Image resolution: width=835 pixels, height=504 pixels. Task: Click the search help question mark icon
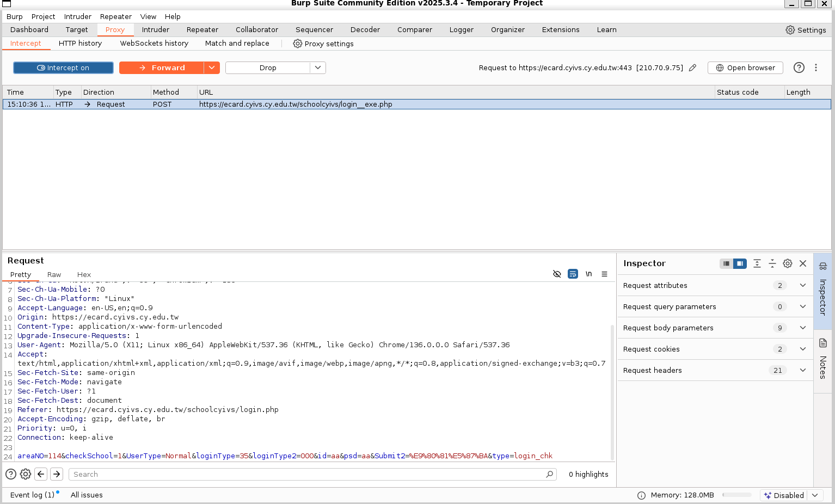tap(11, 474)
